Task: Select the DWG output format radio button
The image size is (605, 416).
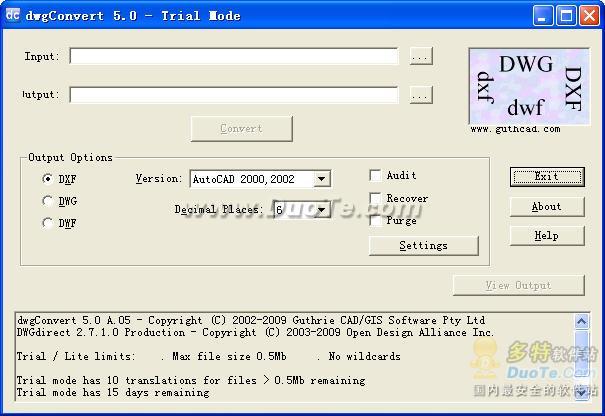Action: [47, 201]
